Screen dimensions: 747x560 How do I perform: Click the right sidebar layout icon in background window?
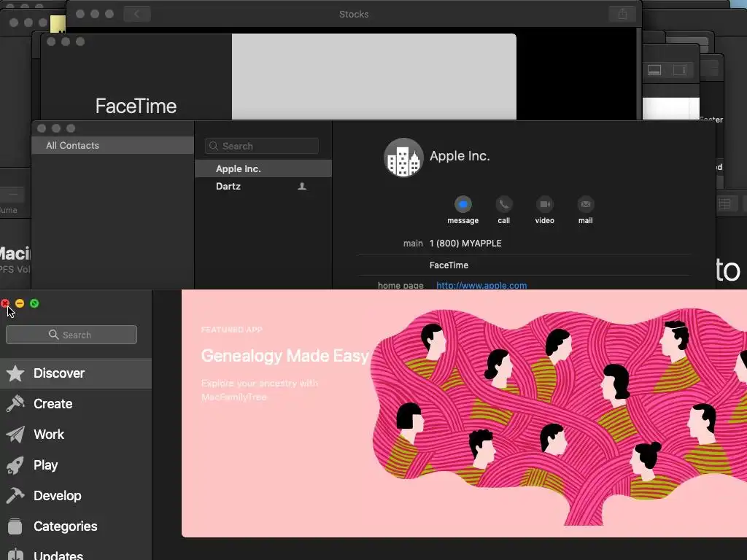point(679,70)
